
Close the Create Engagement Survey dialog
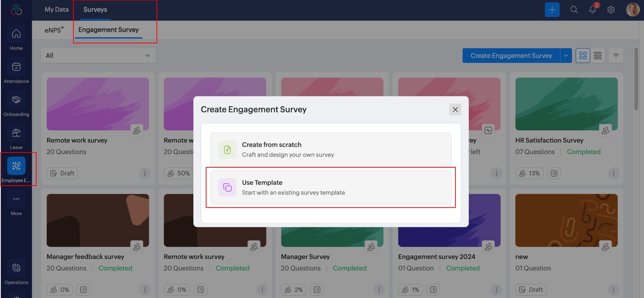point(455,110)
